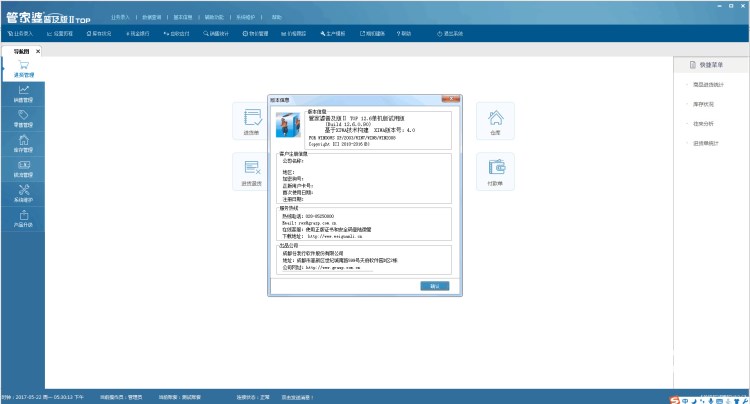Open 系统维护 tools icon in sidebar
The width and height of the screenshot is (750, 404).
[23, 194]
